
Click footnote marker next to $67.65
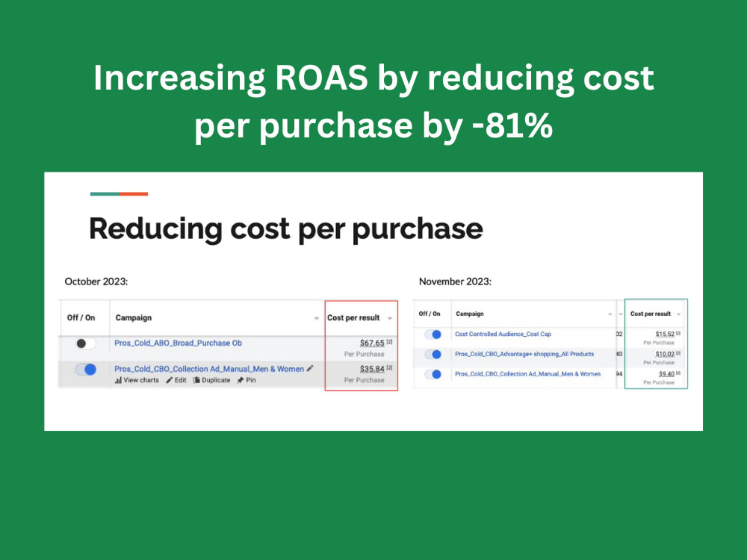coord(389,342)
